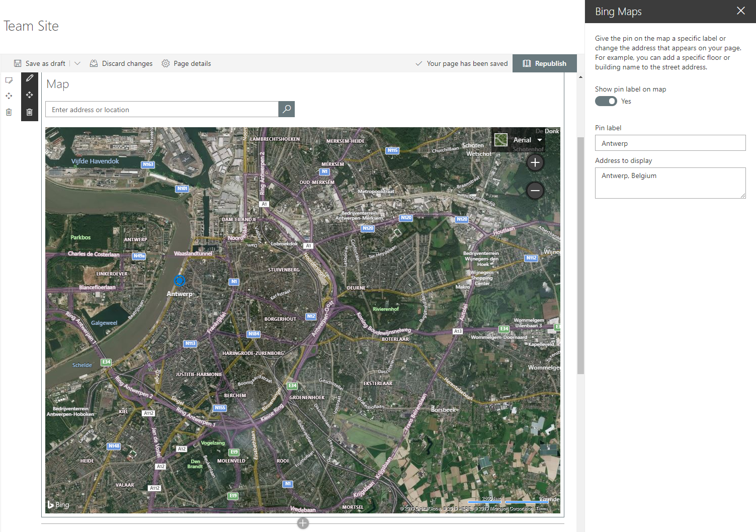Zoom out the map with minus button

535,190
